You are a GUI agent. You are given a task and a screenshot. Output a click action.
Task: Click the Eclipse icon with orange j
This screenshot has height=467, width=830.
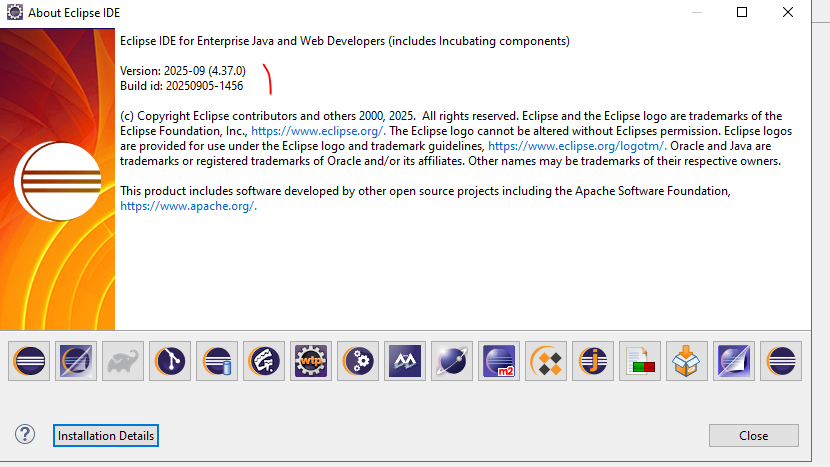(593, 361)
